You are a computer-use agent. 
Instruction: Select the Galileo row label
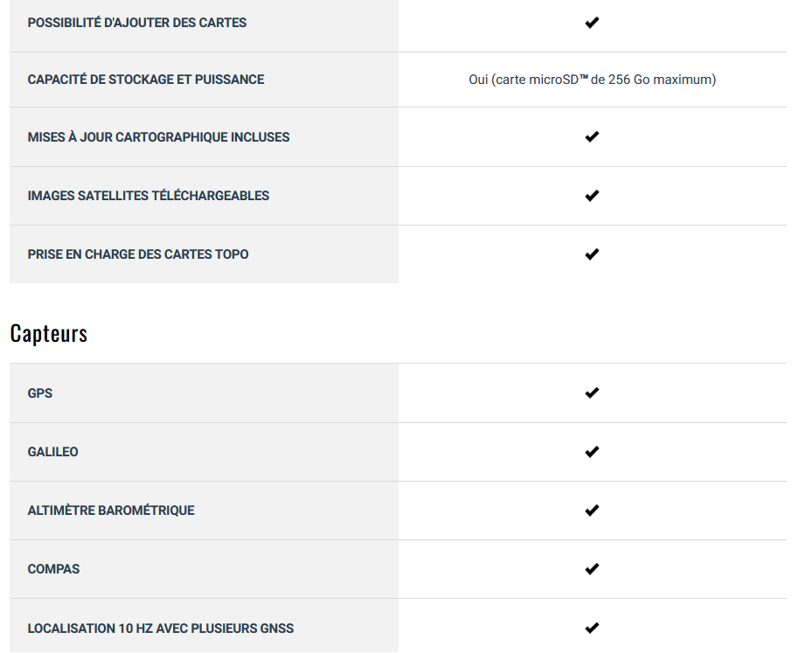(52, 452)
